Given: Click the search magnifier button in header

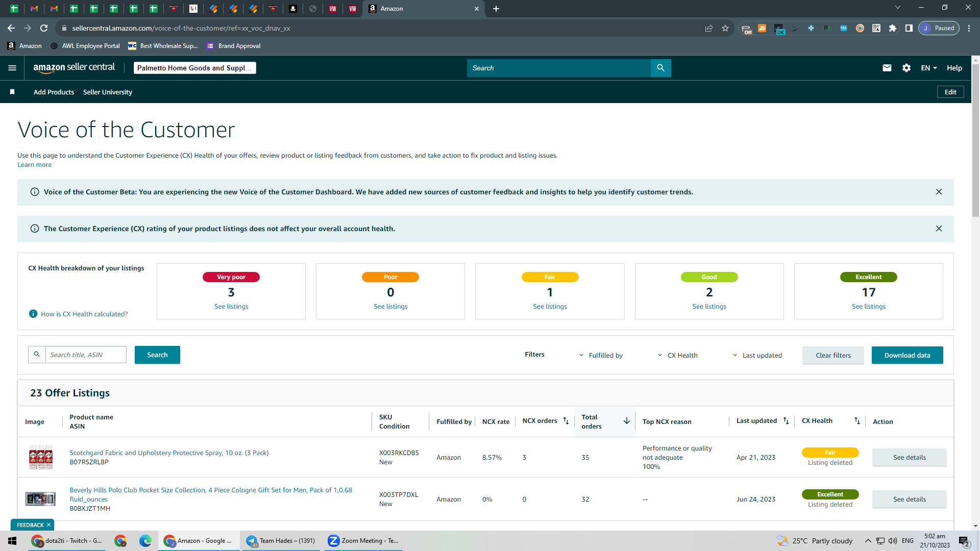Looking at the screenshot, I should (x=660, y=68).
